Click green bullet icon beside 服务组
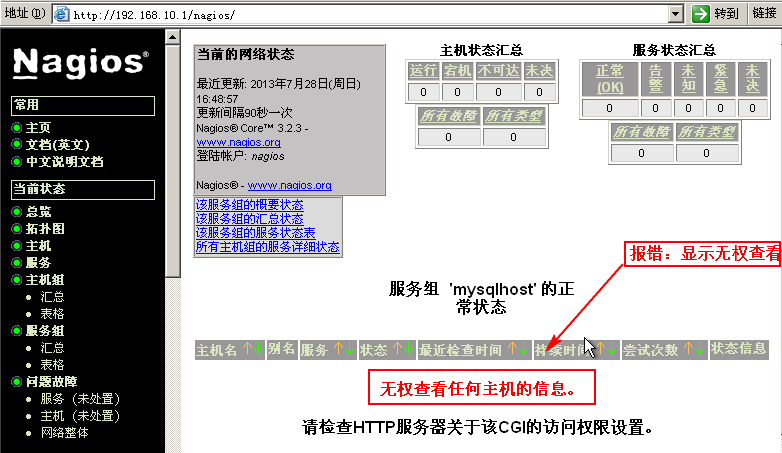The height and width of the screenshot is (453, 782). click(x=16, y=330)
